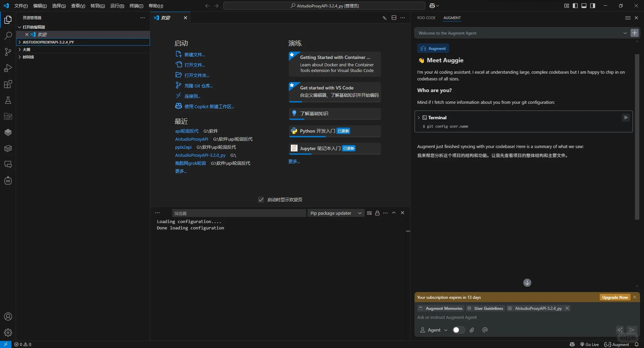Screen dimensions: 644x348
Task: Click the 新建文件... link
Action: (x=195, y=55)
